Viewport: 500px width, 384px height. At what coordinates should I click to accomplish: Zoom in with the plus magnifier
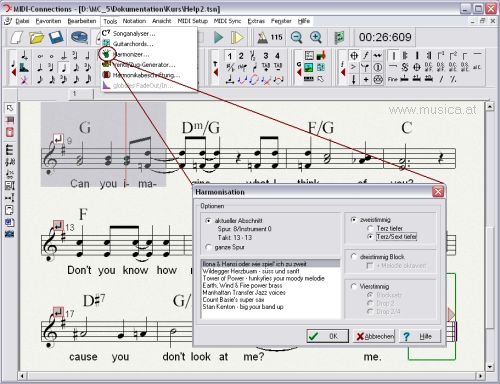pos(316,37)
